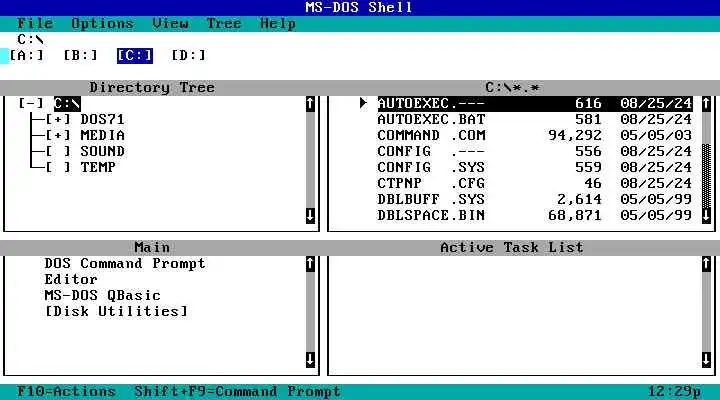Image resolution: width=720 pixels, height=400 pixels.
Task: Open the [Disk Utilities] group
Action: [116, 311]
